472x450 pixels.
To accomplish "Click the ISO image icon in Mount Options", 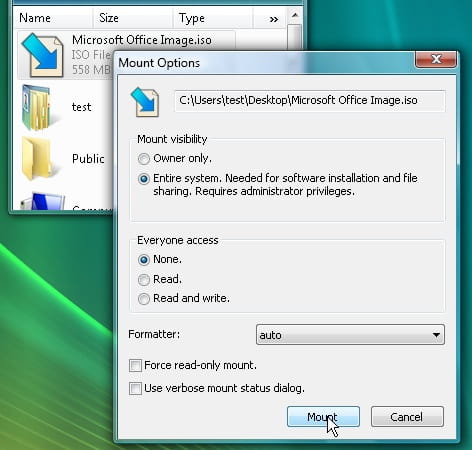I will click(x=145, y=102).
